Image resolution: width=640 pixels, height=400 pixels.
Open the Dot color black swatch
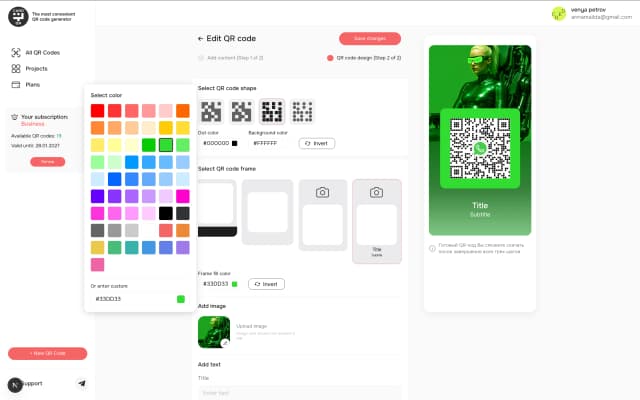click(234, 143)
